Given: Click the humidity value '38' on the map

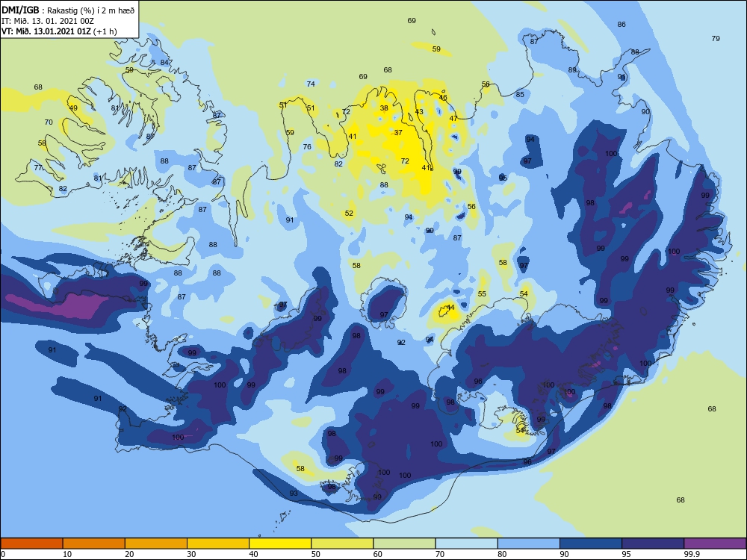Looking at the screenshot, I should (384, 108).
